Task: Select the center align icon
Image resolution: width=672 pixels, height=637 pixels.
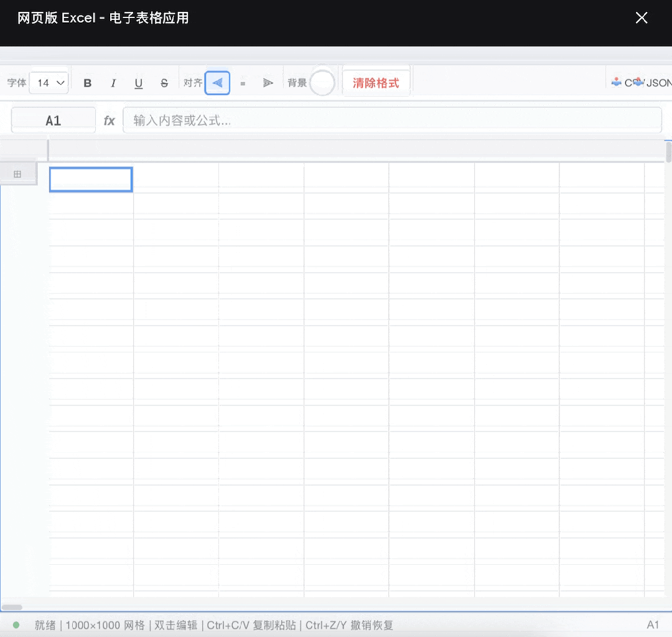Action: coord(243,83)
